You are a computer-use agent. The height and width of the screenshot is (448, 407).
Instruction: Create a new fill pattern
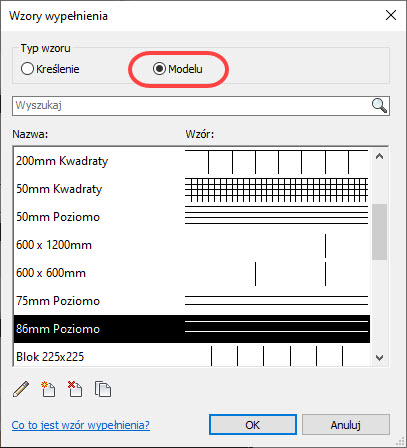[48, 389]
